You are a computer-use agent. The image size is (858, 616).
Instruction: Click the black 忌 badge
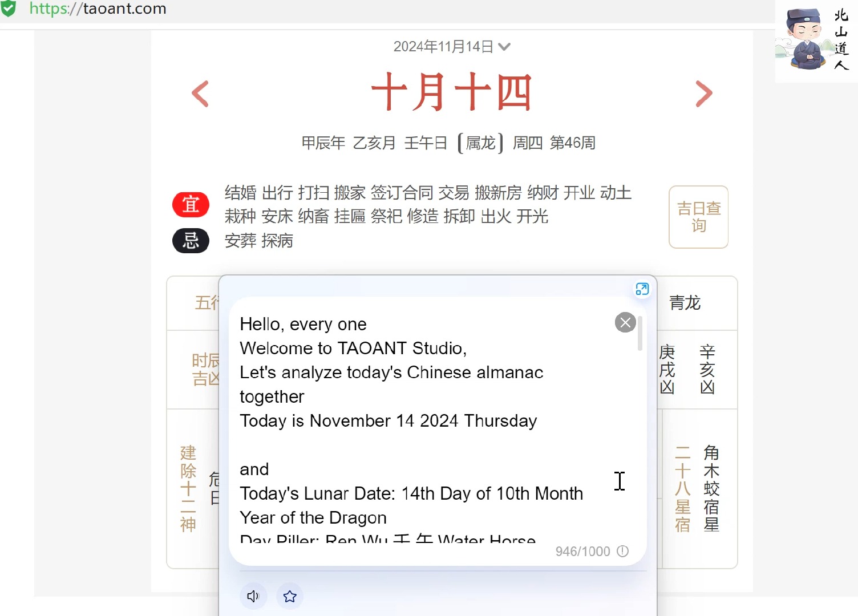click(191, 241)
